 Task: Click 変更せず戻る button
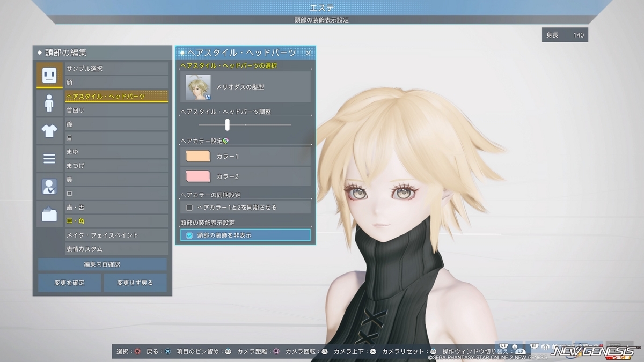(x=135, y=283)
